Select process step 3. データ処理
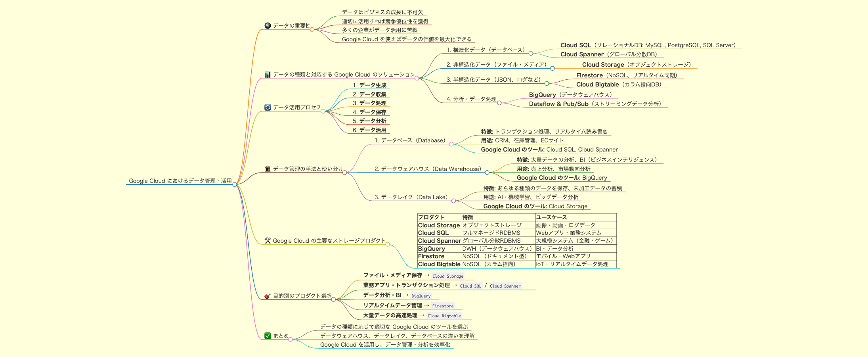The height and width of the screenshot is (357, 868). coord(369,103)
